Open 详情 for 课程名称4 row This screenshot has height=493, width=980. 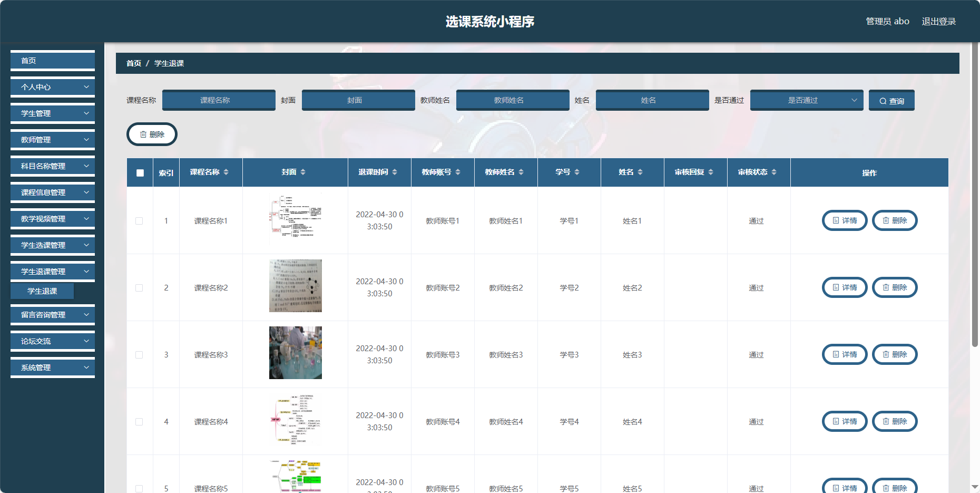coord(845,421)
